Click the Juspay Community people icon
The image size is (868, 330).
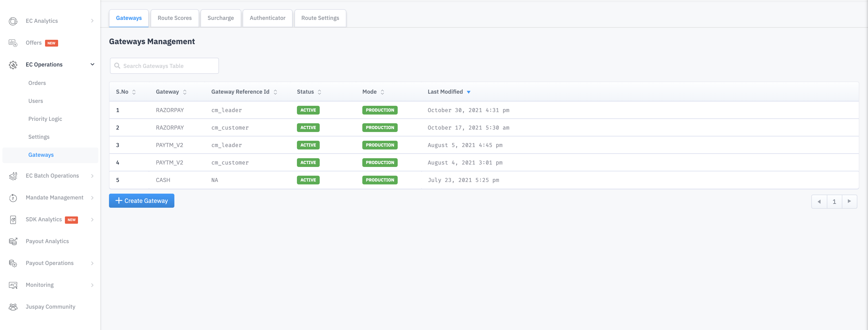(13, 307)
